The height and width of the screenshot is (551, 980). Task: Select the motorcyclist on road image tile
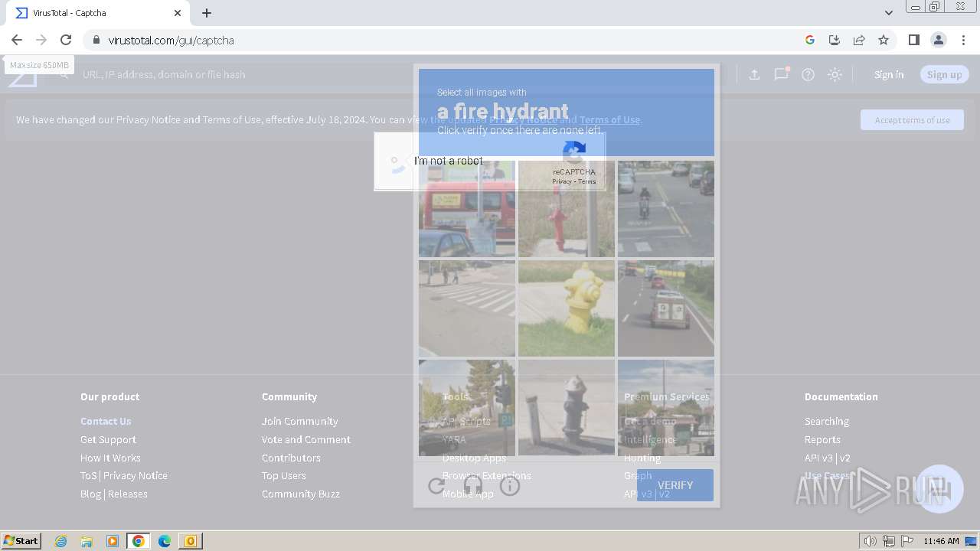pos(666,209)
